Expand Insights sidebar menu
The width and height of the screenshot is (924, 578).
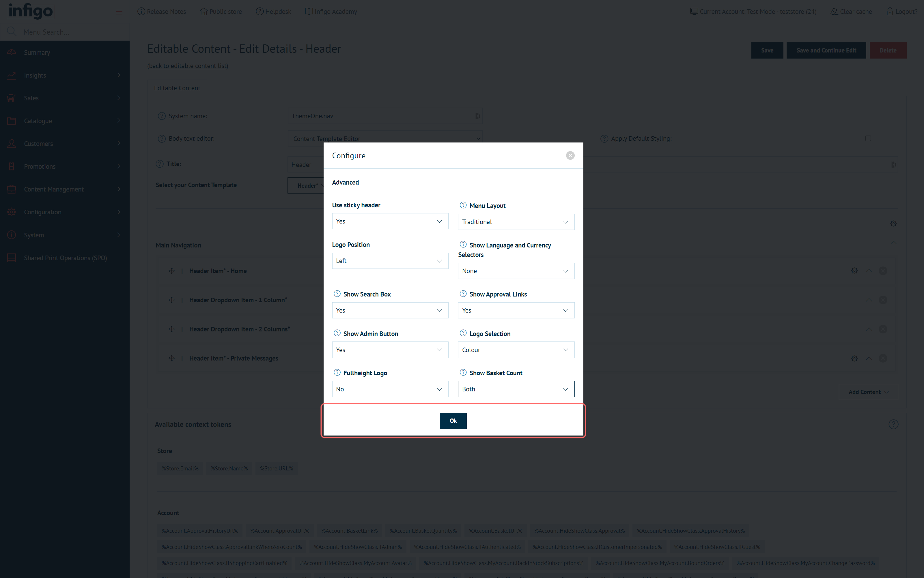tap(65, 75)
